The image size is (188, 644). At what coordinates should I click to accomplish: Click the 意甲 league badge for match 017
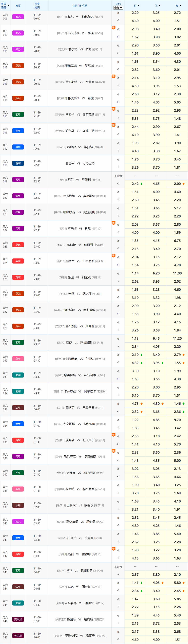click(18, 147)
